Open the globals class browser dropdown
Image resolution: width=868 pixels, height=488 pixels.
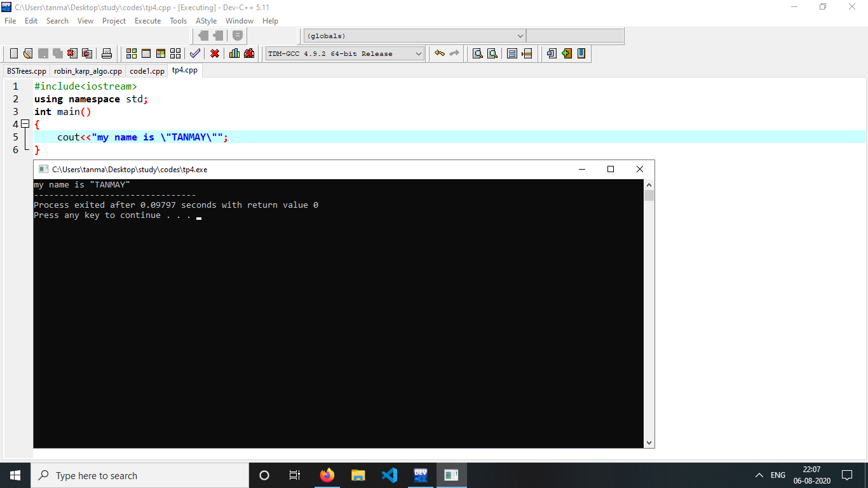click(520, 36)
